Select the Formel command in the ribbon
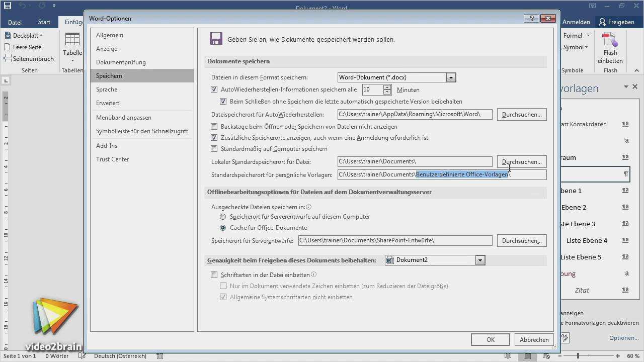This screenshot has width=644, height=362. click(574, 35)
